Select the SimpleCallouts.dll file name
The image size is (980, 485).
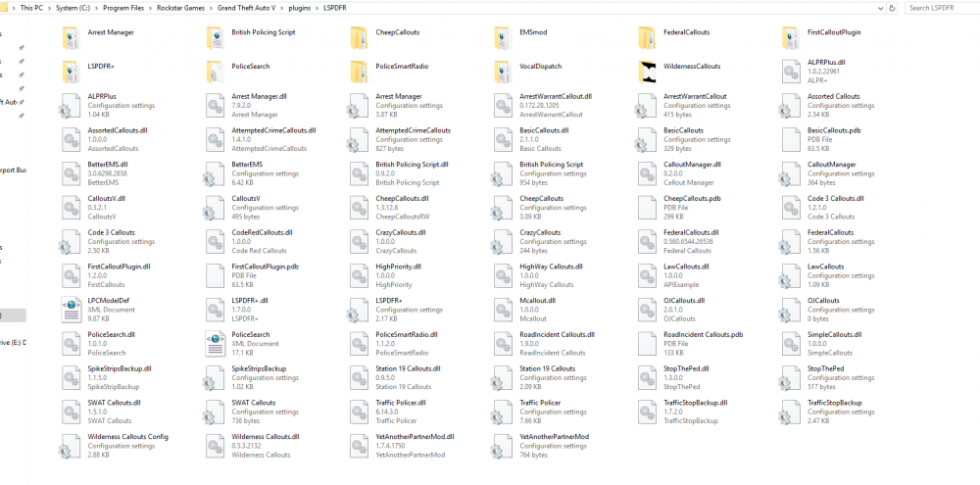[835, 335]
